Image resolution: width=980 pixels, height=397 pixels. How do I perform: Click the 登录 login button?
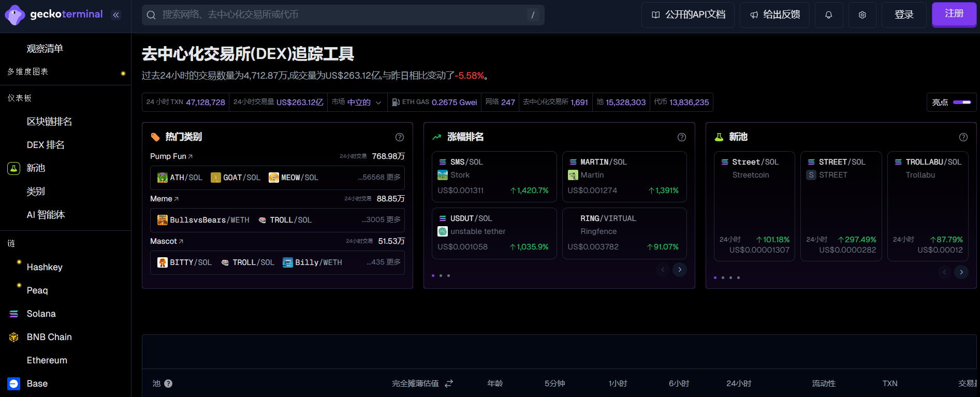[x=904, y=15]
